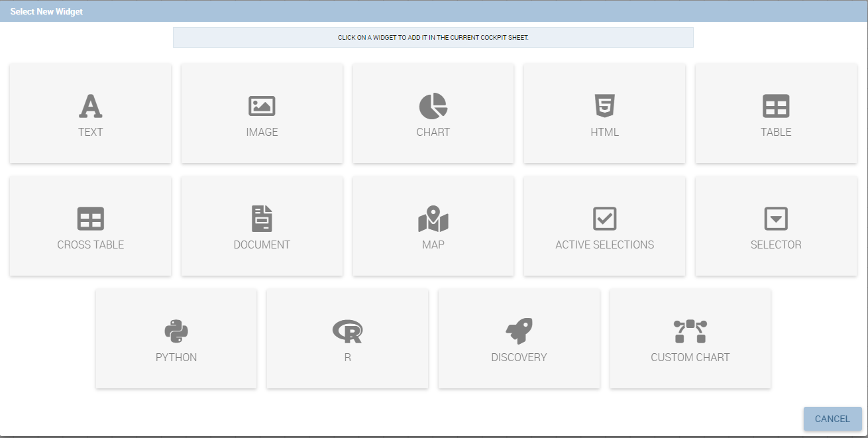Click the 'Click on a widget' instruction banner
868x438 pixels.
(433, 38)
